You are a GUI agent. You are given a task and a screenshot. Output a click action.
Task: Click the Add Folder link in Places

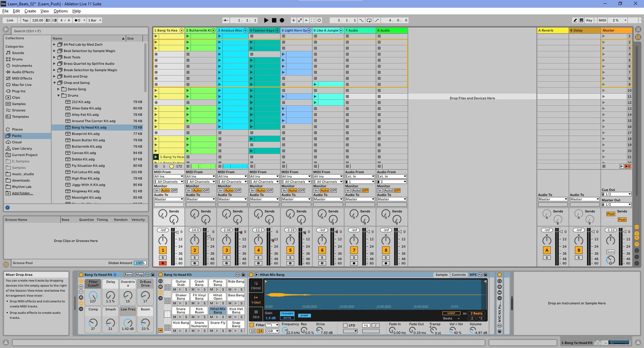(22, 193)
